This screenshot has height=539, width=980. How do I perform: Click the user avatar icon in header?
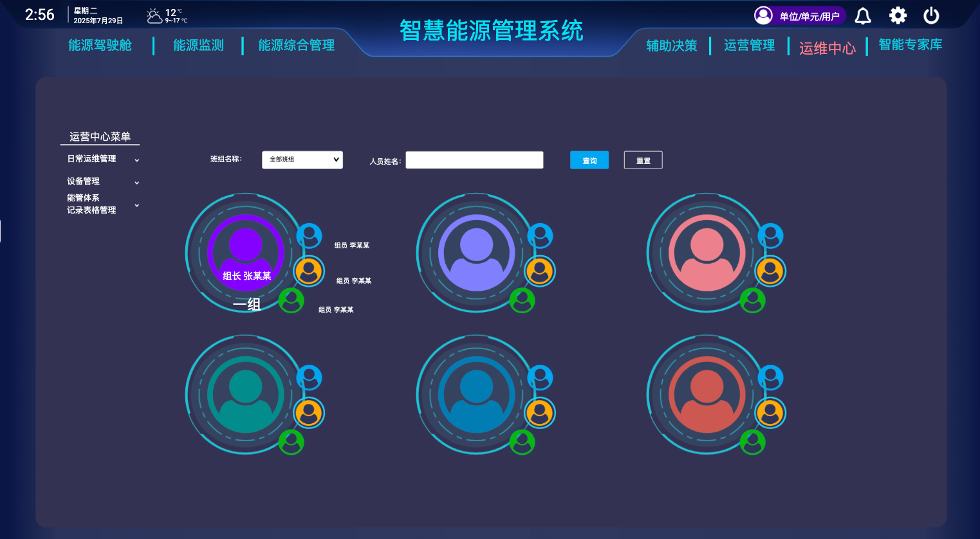(763, 15)
